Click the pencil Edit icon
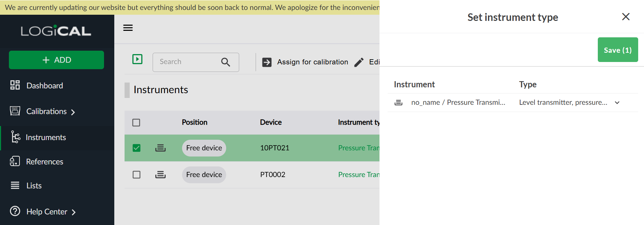 pos(359,62)
